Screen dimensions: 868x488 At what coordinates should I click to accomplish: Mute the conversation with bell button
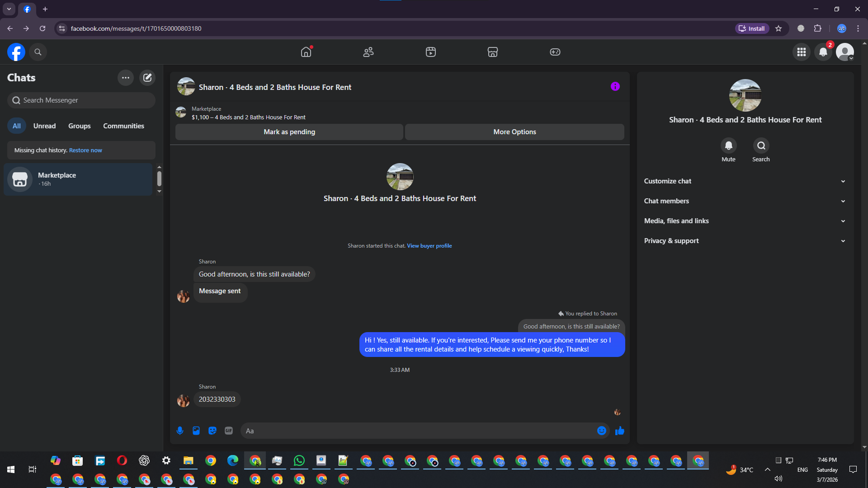pyautogui.click(x=729, y=145)
